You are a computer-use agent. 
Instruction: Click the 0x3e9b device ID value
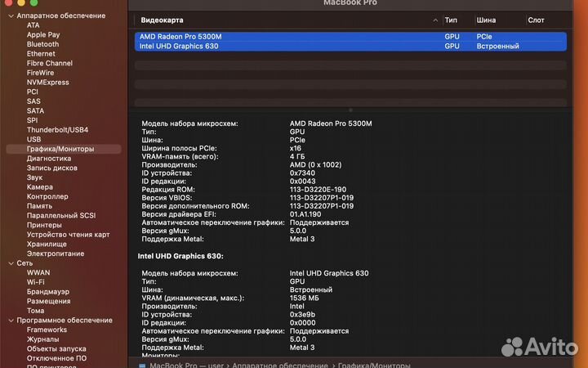tap(302, 315)
